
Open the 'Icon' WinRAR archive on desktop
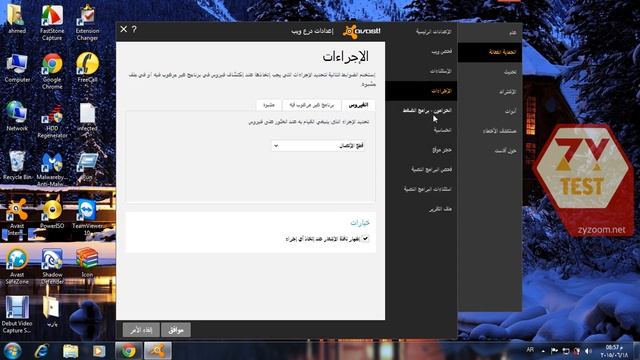click(x=87, y=263)
